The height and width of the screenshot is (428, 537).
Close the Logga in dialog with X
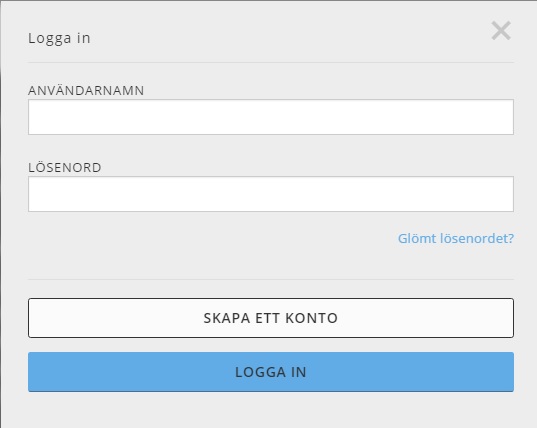tap(501, 30)
